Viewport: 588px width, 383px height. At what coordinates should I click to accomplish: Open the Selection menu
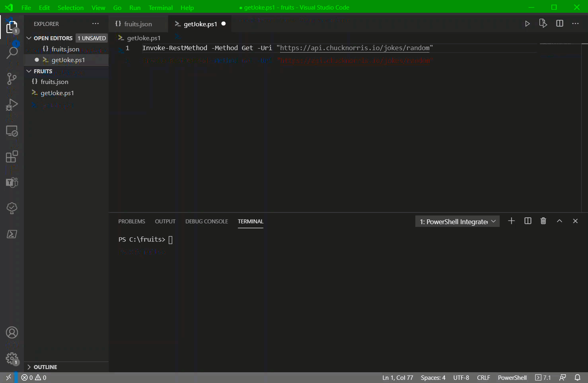[70, 8]
